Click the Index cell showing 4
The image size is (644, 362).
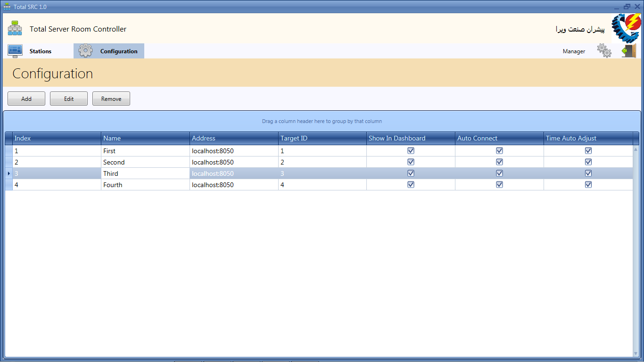[x=57, y=185]
